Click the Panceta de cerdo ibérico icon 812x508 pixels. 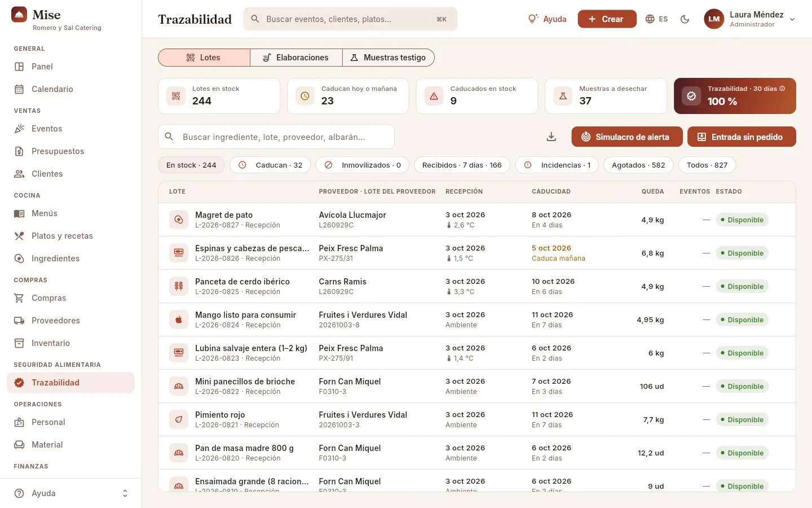179,286
